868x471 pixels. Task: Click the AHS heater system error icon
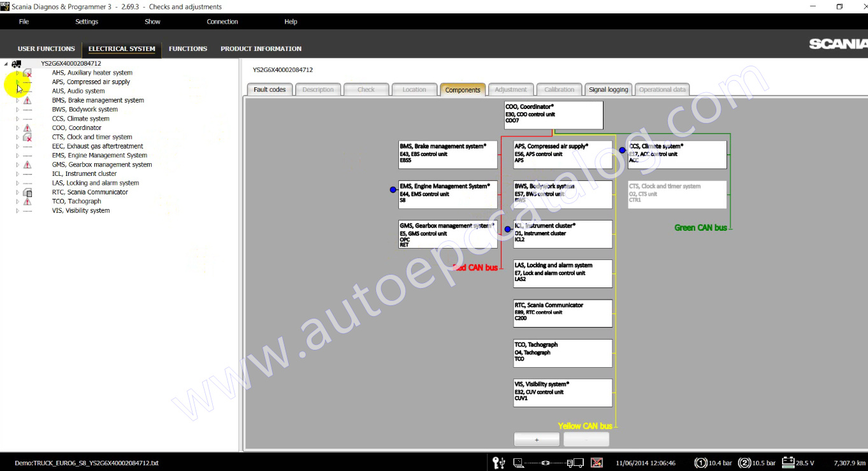(x=27, y=73)
